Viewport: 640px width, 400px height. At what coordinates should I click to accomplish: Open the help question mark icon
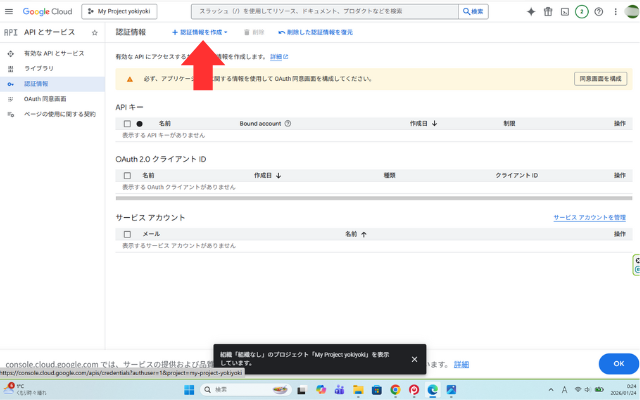pyautogui.click(x=598, y=11)
